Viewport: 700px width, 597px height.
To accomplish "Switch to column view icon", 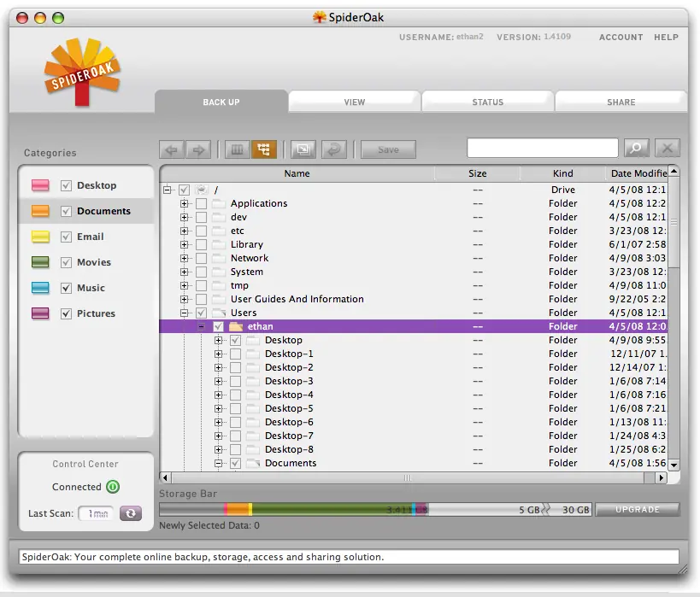I will pos(237,149).
